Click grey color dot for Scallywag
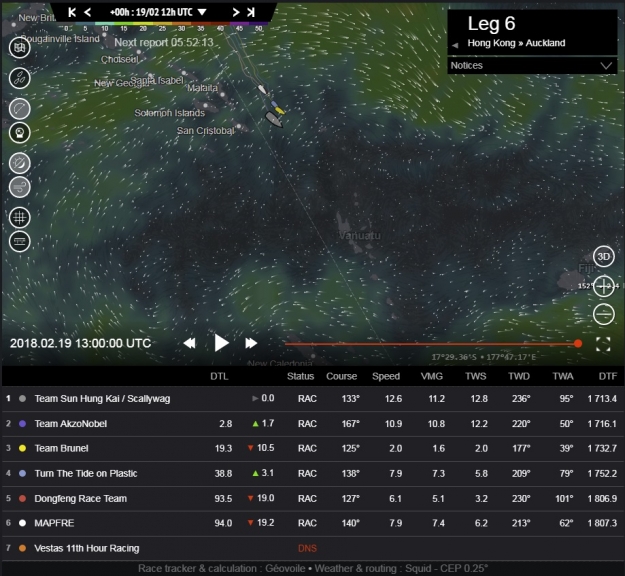Screen dimensions: 625x576 coord(22,399)
